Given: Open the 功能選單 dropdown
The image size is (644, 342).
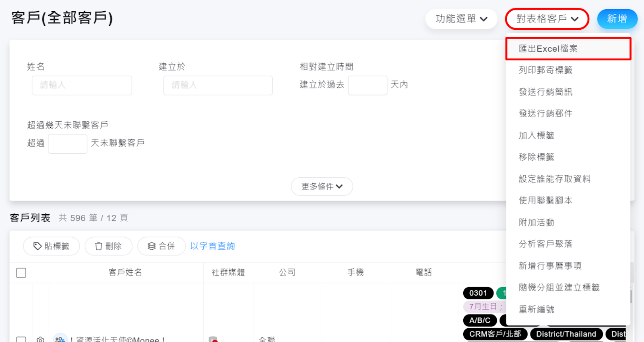Looking at the screenshot, I should [x=461, y=19].
